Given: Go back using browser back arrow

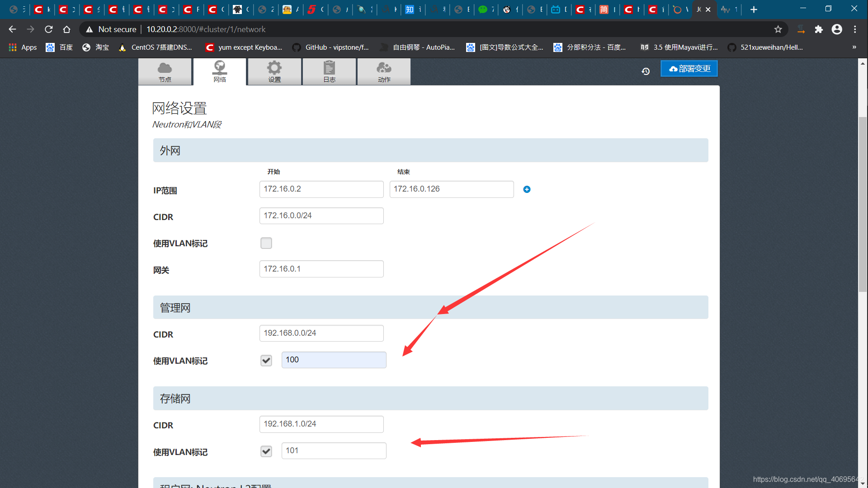Looking at the screenshot, I should coord(12,29).
